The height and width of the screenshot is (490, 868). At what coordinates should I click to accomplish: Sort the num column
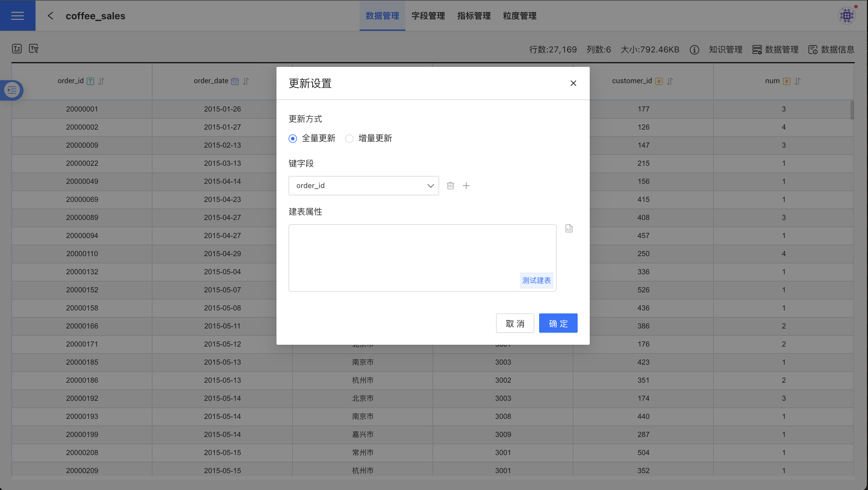click(797, 81)
